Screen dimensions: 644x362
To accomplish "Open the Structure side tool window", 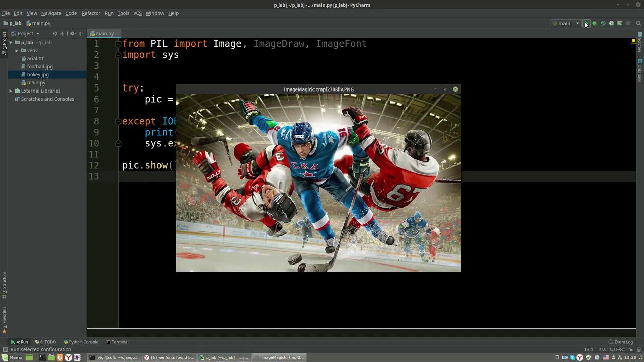I will [x=4, y=285].
